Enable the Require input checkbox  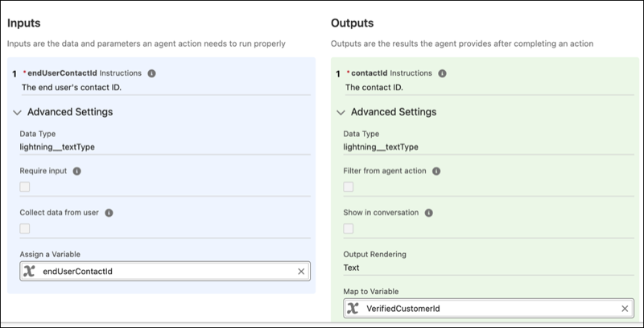point(25,187)
